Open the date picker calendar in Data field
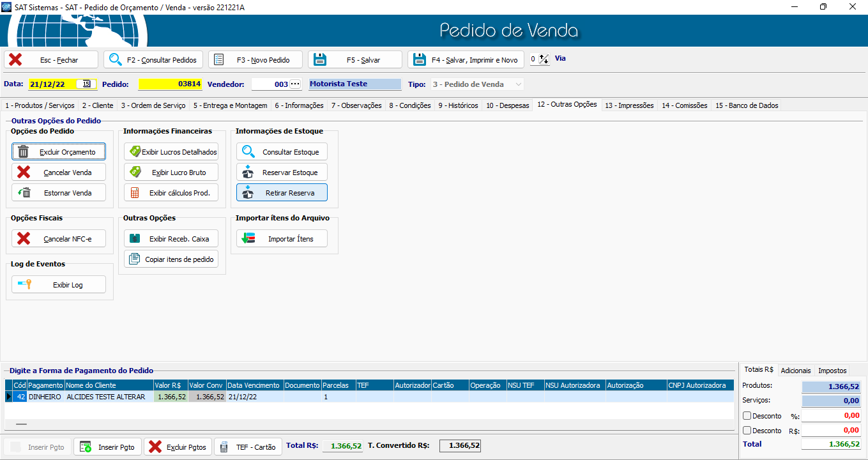868x460 pixels. point(86,84)
